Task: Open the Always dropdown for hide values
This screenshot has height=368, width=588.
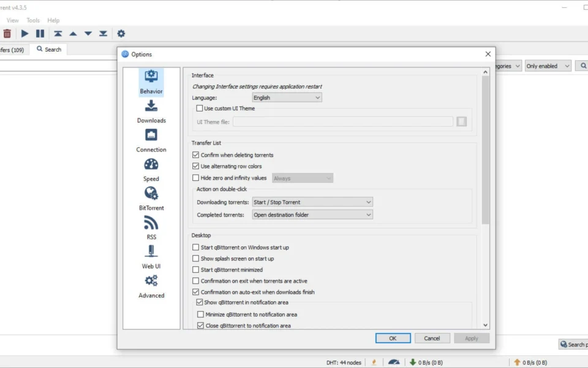Action: (x=302, y=178)
